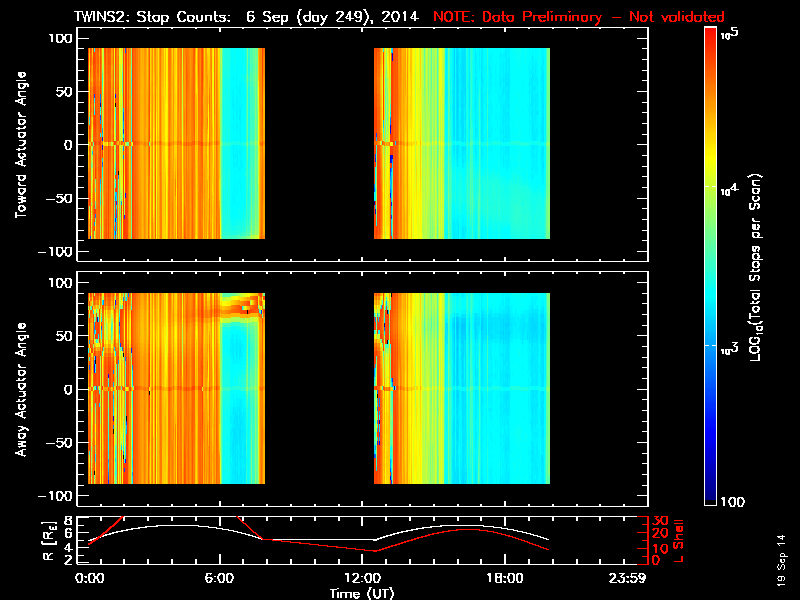Viewport: 800px width, 600px height.
Task: Click the '0:00' time axis tick label
Action: 89,578
